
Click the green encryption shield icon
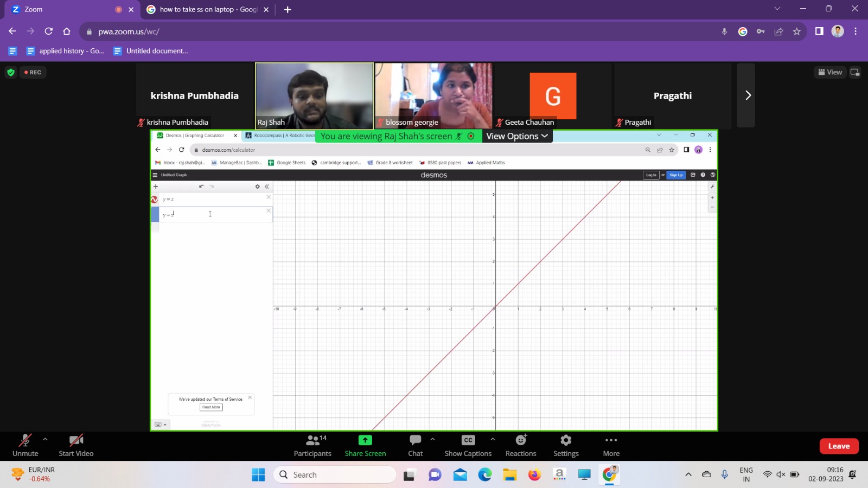click(x=10, y=72)
